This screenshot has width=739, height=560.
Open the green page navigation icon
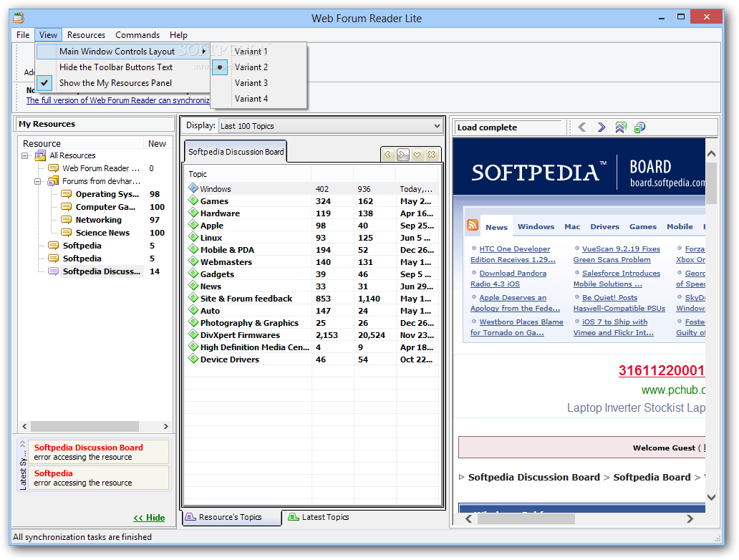pos(621,127)
